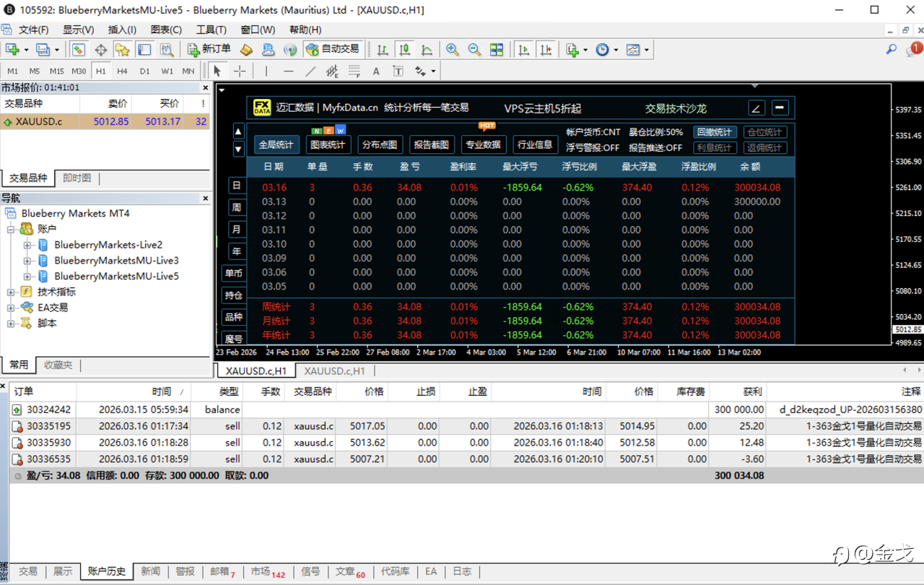Select the trendline drawing tool

(x=310, y=71)
